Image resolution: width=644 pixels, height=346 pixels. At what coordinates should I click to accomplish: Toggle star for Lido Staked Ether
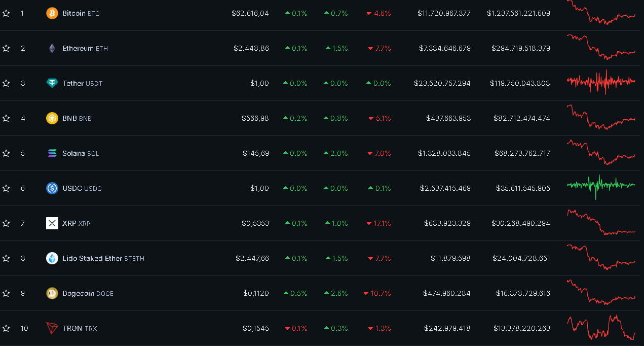click(x=6, y=258)
